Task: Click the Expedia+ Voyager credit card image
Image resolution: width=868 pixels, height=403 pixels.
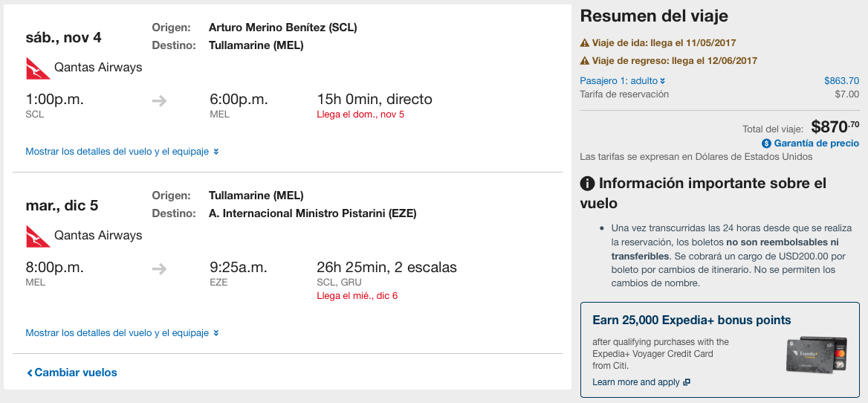Action: click(817, 354)
